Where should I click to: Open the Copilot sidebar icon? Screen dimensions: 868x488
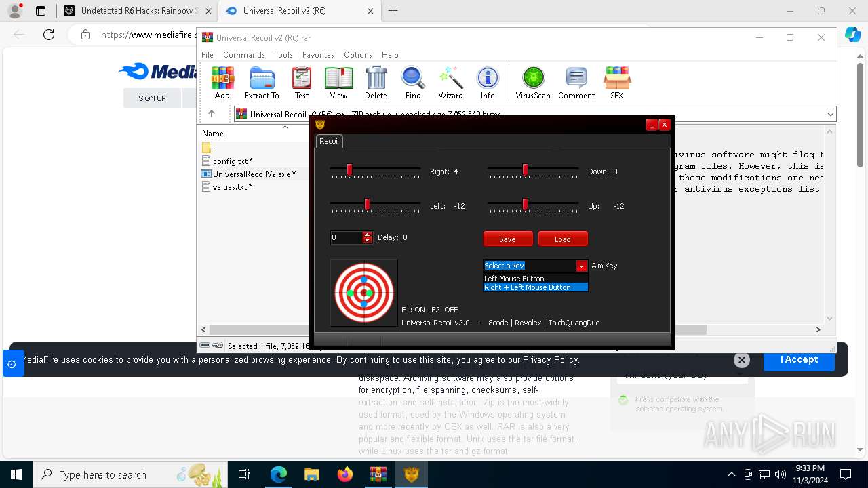pos(852,35)
